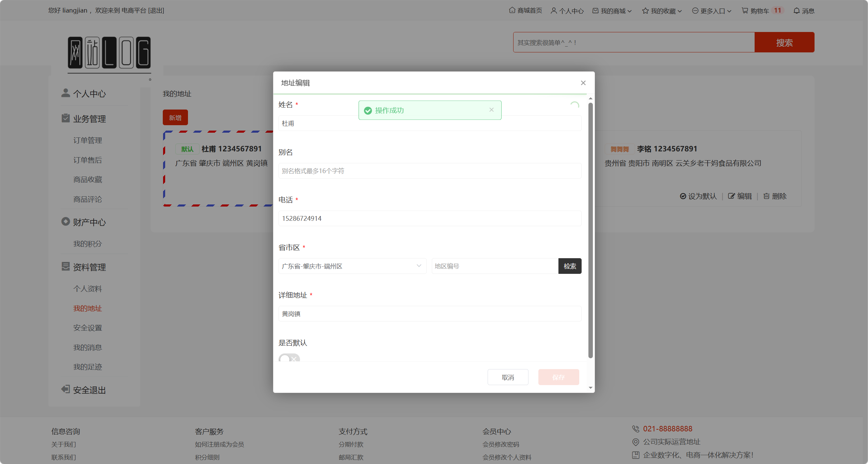This screenshot has width=868, height=464.
Task: Open 商城首页 home icon link
Action: (x=525, y=11)
